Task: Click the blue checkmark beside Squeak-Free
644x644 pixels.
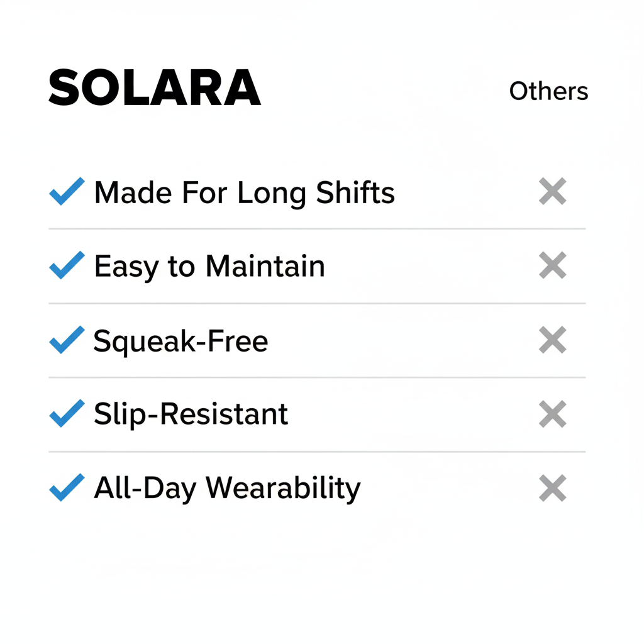Action: [67, 340]
